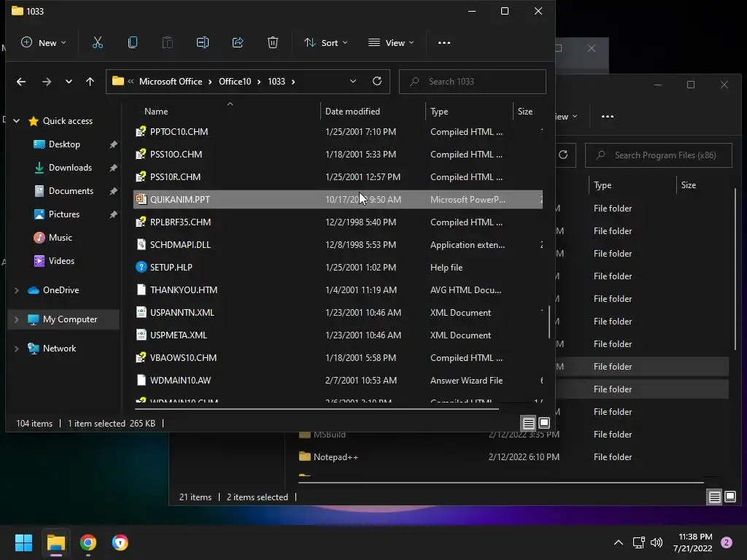Click the Search Program Files (x86) field
747x560 pixels.
coord(659,155)
